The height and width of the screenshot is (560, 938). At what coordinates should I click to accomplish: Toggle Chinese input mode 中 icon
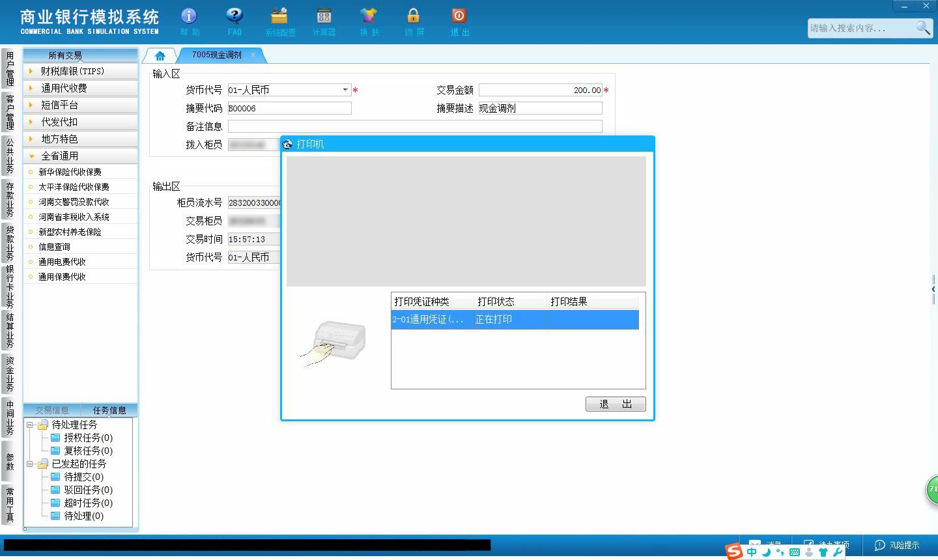[x=752, y=552]
